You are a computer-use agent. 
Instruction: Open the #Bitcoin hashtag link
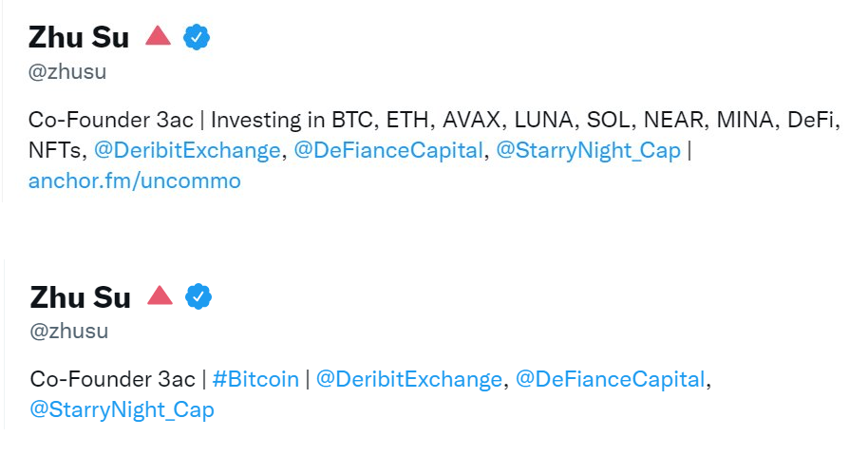(x=255, y=379)
